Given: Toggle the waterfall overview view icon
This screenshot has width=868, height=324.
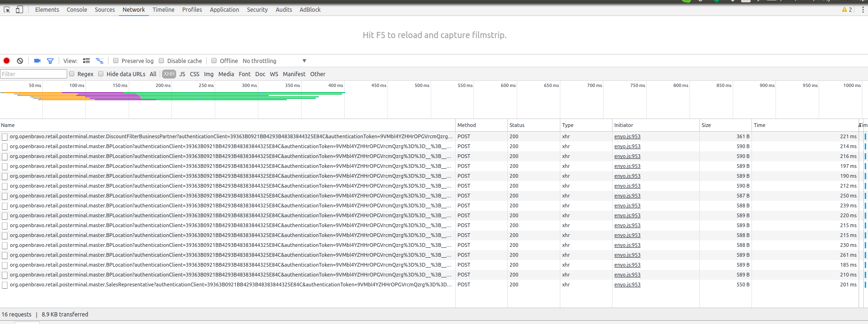Looking at the screenshot, I should (x=100, y=61).
